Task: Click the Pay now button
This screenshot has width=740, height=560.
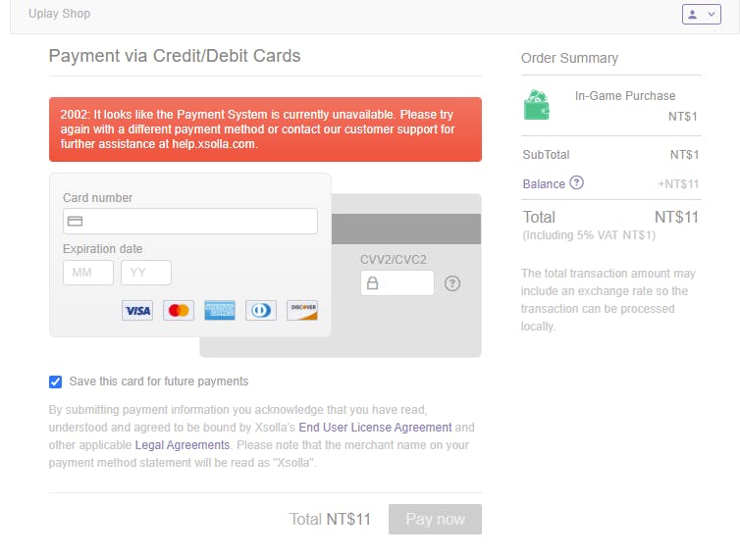Action: click(x=435, y=519)
